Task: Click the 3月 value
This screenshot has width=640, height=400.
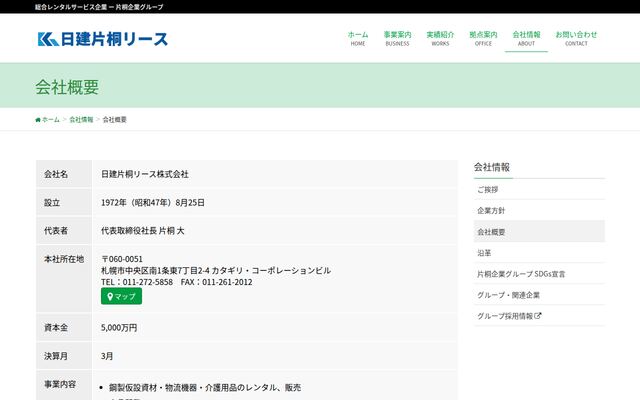Action: [107, 356]
